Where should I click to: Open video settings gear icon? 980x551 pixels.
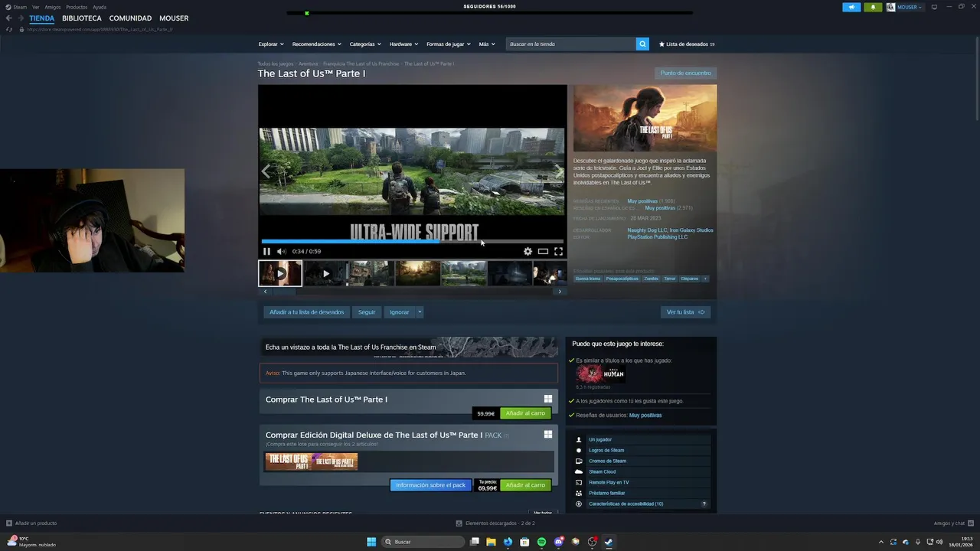coord(528,251)
